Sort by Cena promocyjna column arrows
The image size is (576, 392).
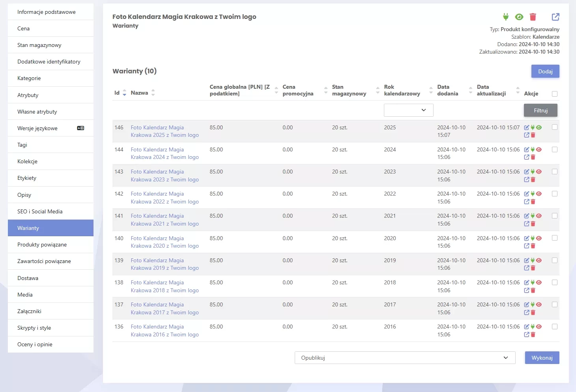point(326,90)
